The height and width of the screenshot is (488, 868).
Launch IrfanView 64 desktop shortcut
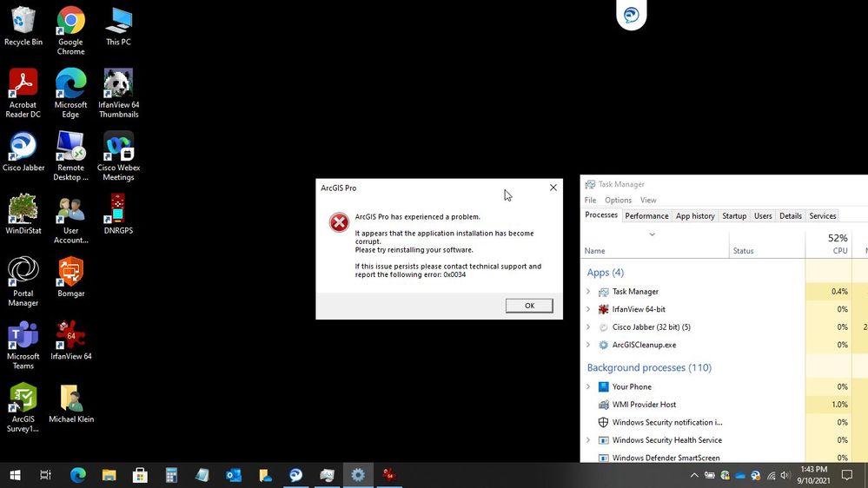coord(71,340)
